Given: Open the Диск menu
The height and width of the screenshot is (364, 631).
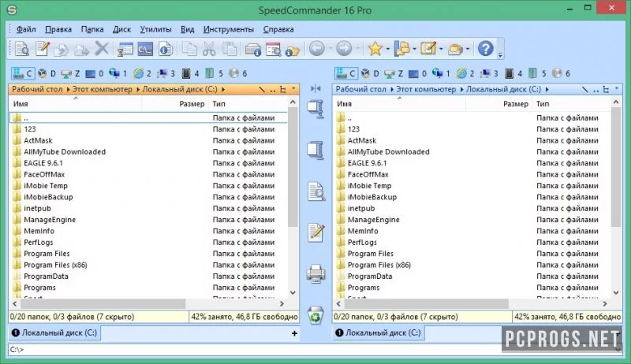Looking at the screenshot, I should [122, 29].
